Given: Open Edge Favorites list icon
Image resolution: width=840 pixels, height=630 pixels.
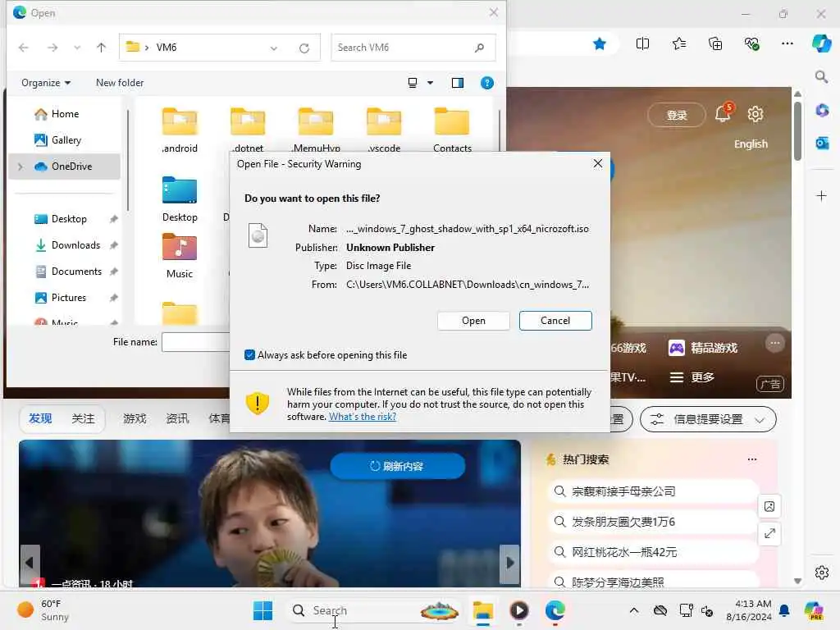Looking at the screenshot, I should click(x=678, y=44).
